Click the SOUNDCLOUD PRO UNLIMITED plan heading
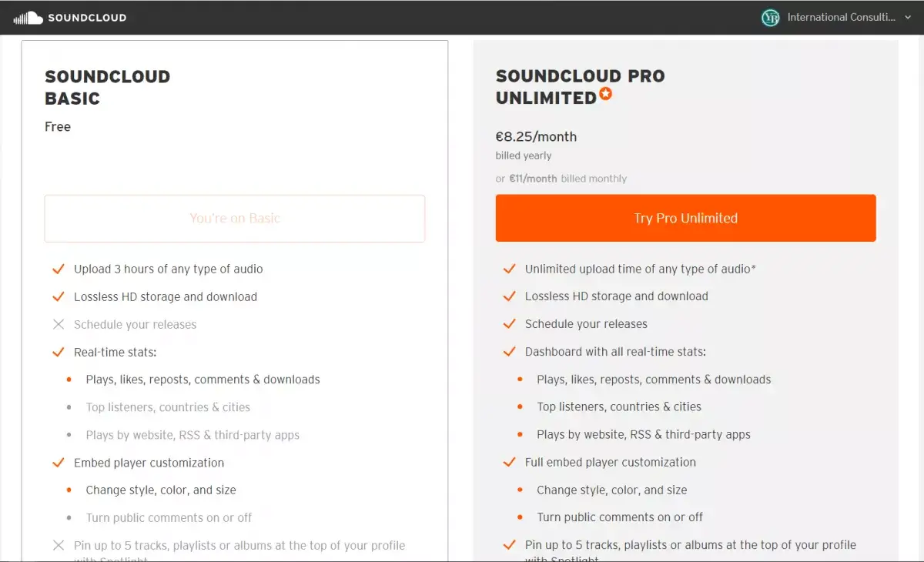Viewport: 924px width, 562px height. 581,87
